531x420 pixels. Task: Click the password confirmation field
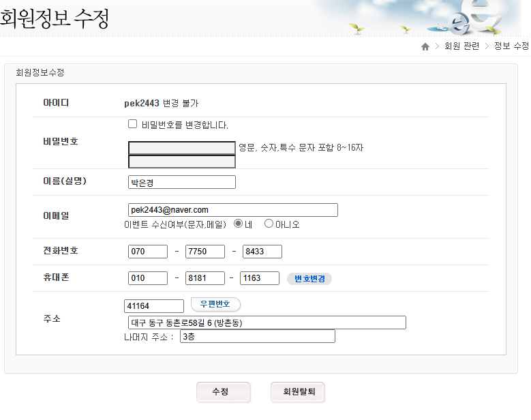[x=182, y=162]
